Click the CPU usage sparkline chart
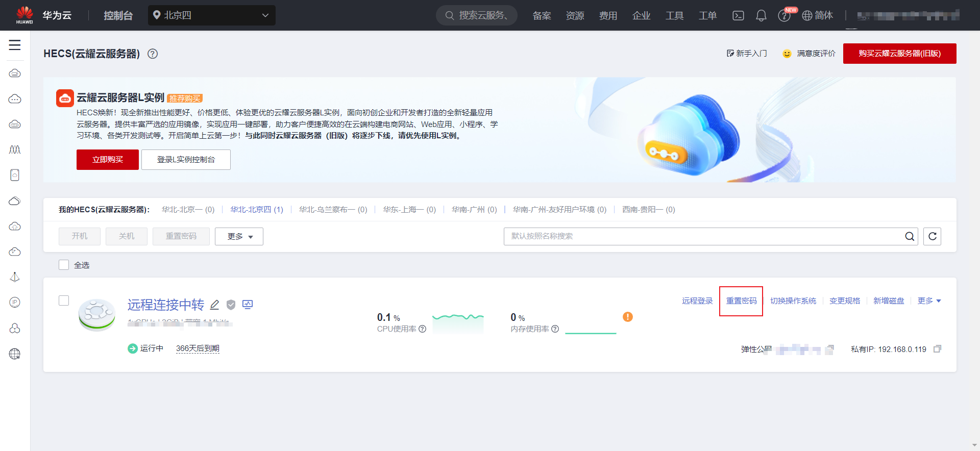This screenshot has width=980, height=451. (458, 323)
